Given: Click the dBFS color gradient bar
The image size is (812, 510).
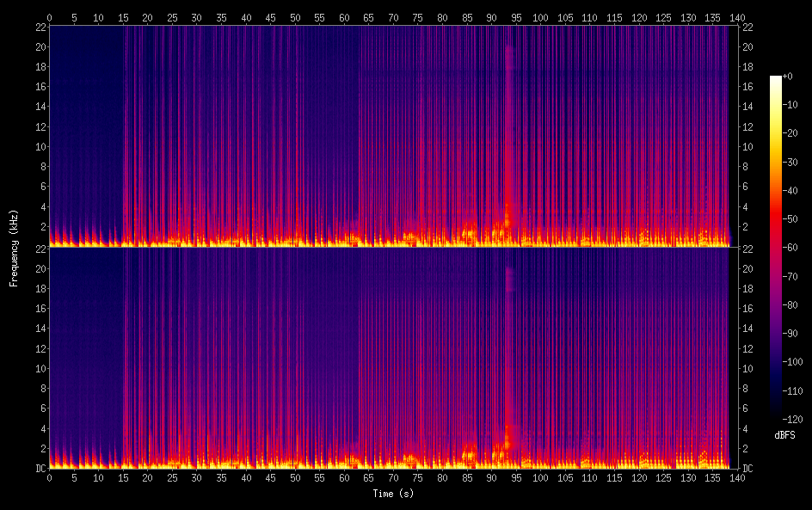Looking at the screenshot, I should 776,249.
